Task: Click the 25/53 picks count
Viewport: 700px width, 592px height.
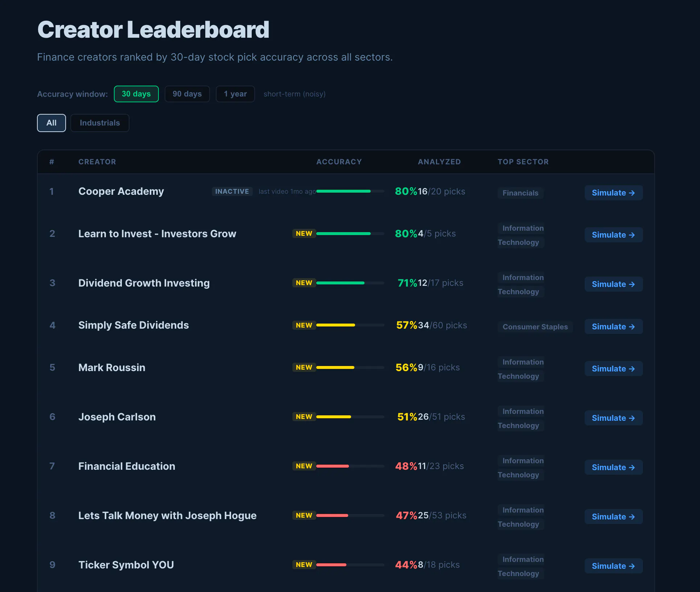Action: pyautogui.click(x=442, y=515)
